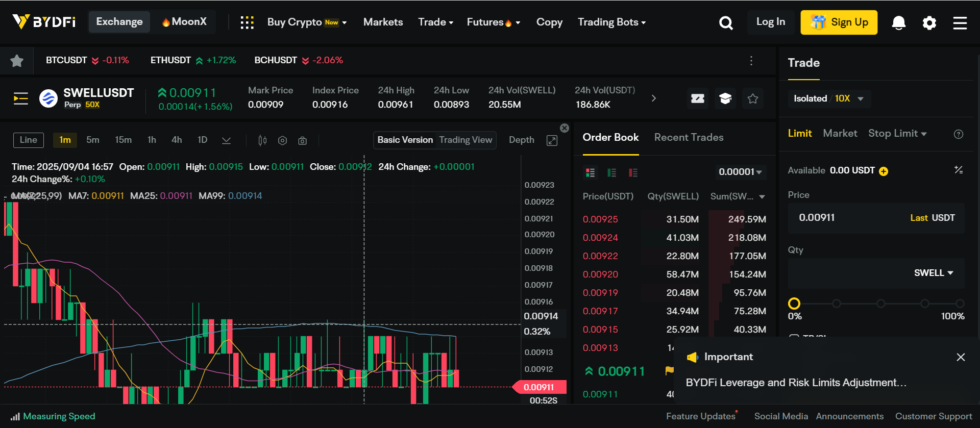Image resolution: width=980 pixels, height=428 pixels.
Task: Open the apps grid icon
Action: 247,22
